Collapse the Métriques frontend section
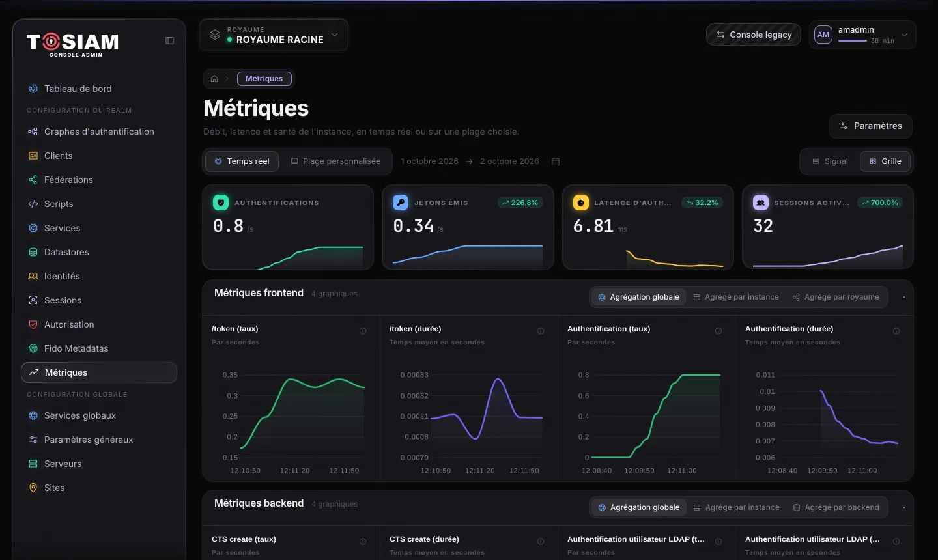938x560 pixels. (904, 298)
